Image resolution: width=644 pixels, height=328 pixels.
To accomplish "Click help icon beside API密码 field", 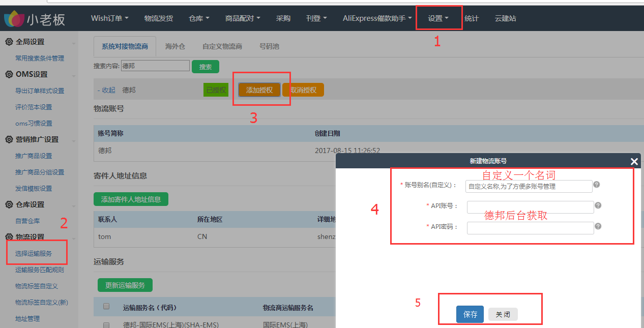I will (598, 226).
